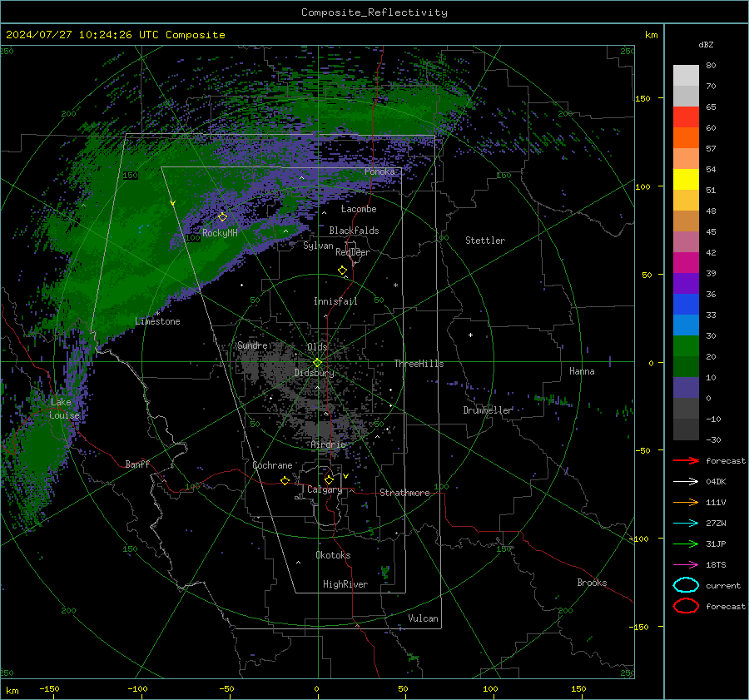
Task: Select the purple 39 dBZ color swatch
Action: 686,284
